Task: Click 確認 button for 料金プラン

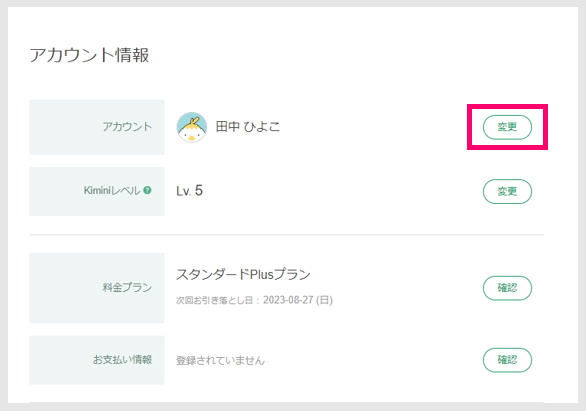Action: (507, 288)
